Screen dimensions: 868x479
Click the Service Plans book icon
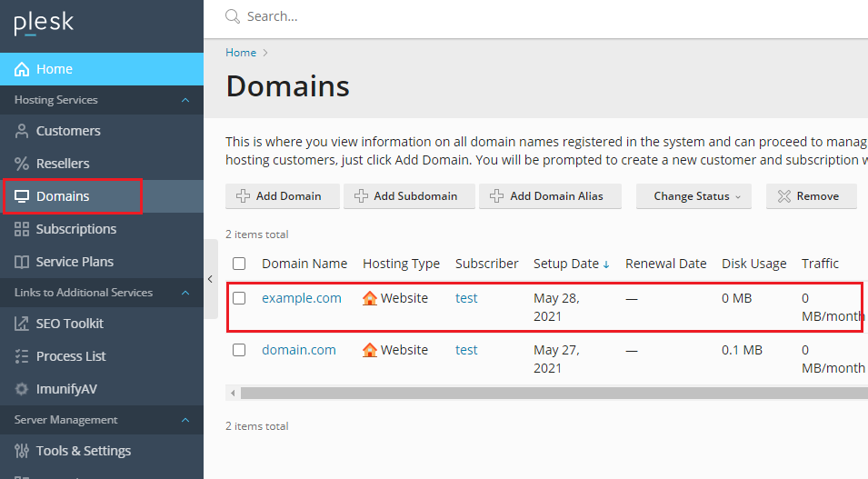22,262
